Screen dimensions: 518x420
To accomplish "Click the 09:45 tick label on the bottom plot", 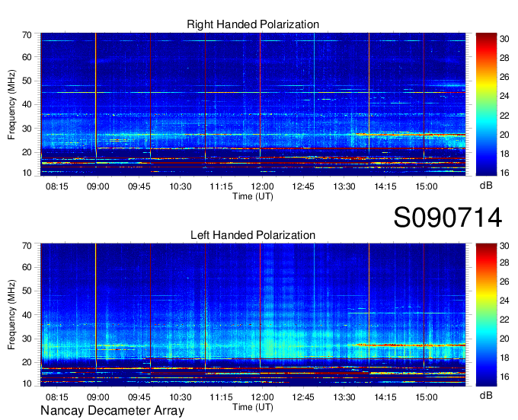I will [x=139, y=397].
